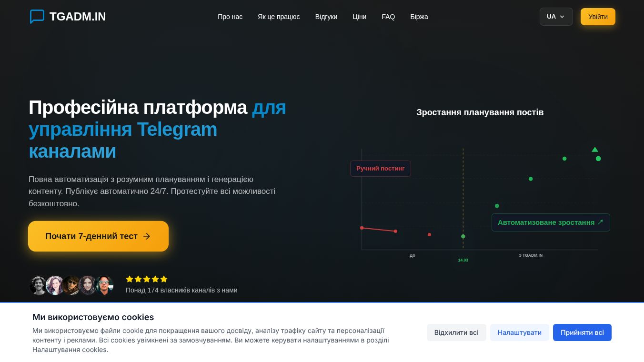
Task: Decline cookies with Відхилити всі
Action: tap(456, 332)
